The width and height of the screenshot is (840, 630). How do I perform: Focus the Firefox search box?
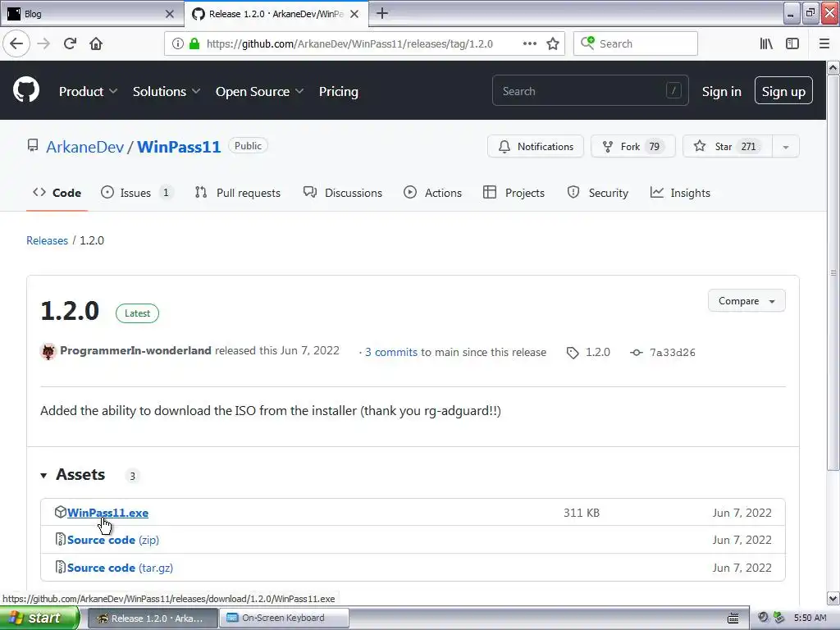[x=636, y=43]
